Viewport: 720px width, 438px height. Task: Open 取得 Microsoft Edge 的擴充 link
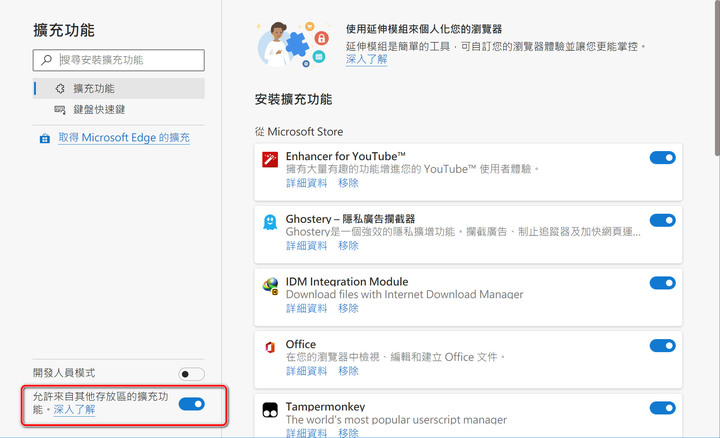(x=124, y=138)
